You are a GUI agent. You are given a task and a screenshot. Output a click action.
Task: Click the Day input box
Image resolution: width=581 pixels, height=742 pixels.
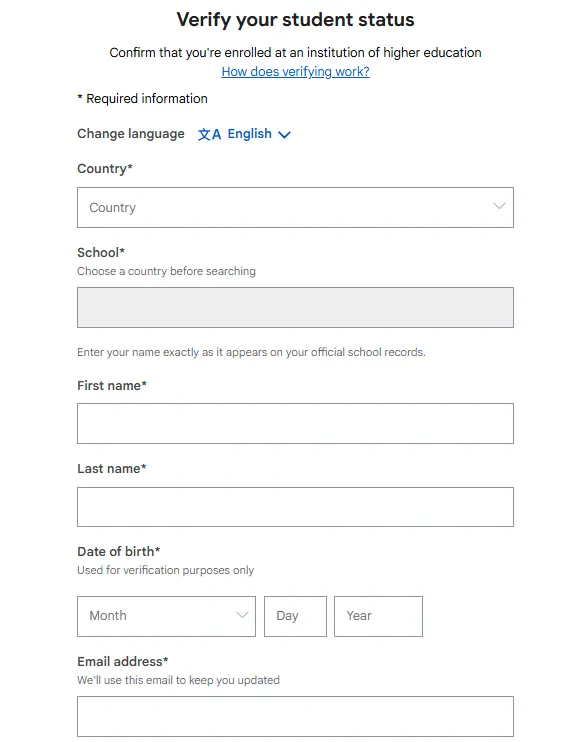point(295,616)
